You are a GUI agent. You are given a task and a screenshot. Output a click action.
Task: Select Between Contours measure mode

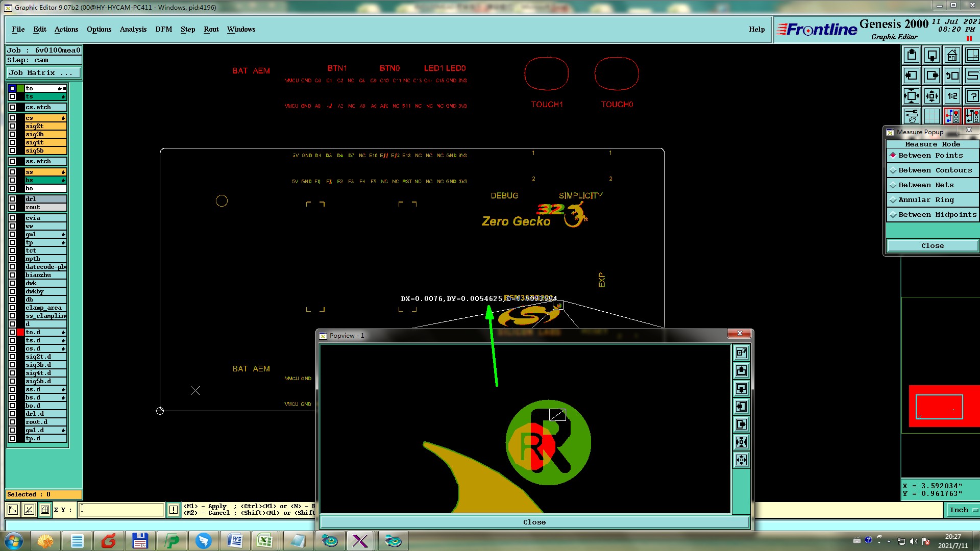[935, 170]
